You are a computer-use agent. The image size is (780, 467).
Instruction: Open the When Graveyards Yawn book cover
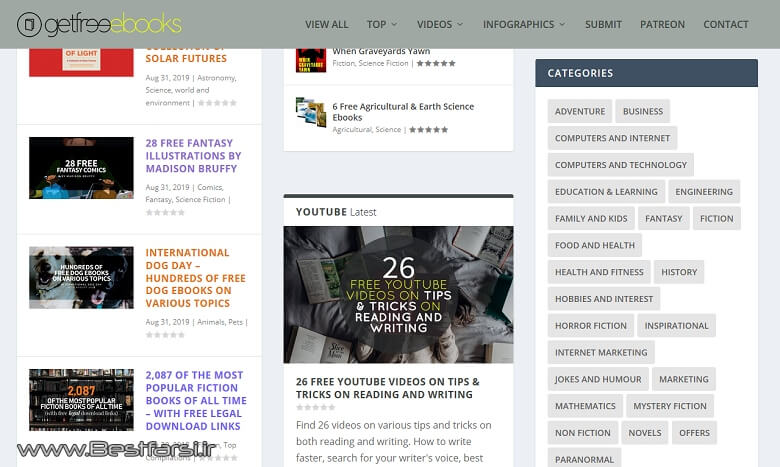310,59
